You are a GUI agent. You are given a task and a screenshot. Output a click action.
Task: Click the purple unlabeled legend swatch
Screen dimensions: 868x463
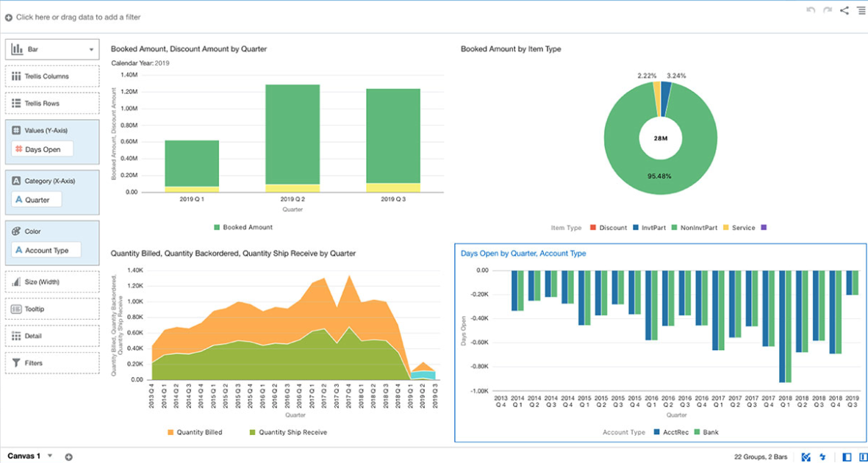(x=764, y=228)
